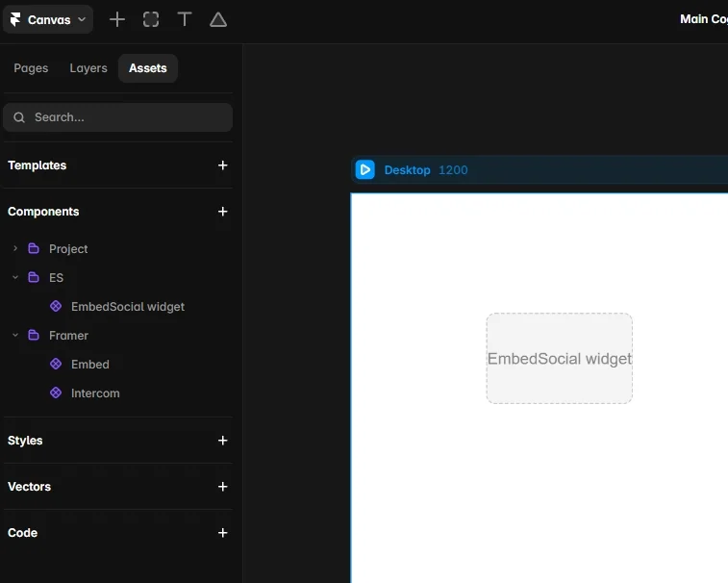This screenshot has height=583, width=728.
Task: Click the Components section header
Action: pos(43,212)
